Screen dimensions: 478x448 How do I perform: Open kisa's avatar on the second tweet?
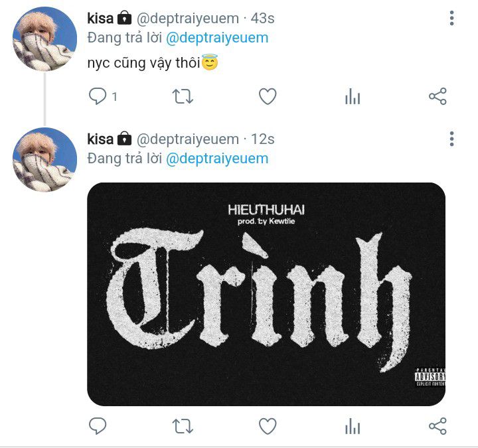click(44, 160)
